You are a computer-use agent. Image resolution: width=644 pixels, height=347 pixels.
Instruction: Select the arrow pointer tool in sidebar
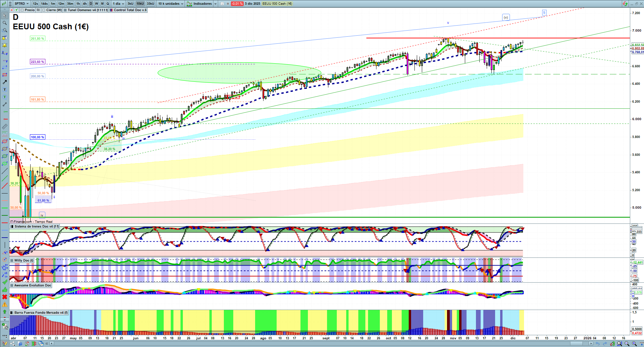[5, 15]
